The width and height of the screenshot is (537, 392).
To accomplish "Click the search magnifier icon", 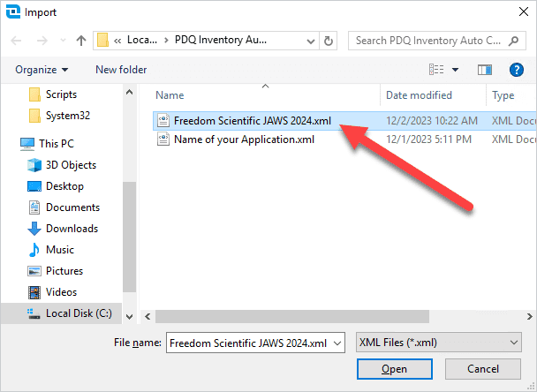I will point(513,41).
